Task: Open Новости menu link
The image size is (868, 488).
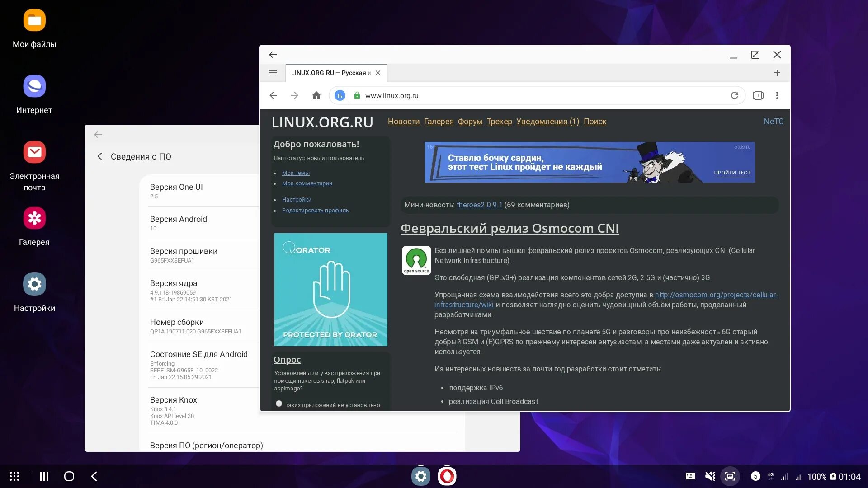Action: pos(404,122)
